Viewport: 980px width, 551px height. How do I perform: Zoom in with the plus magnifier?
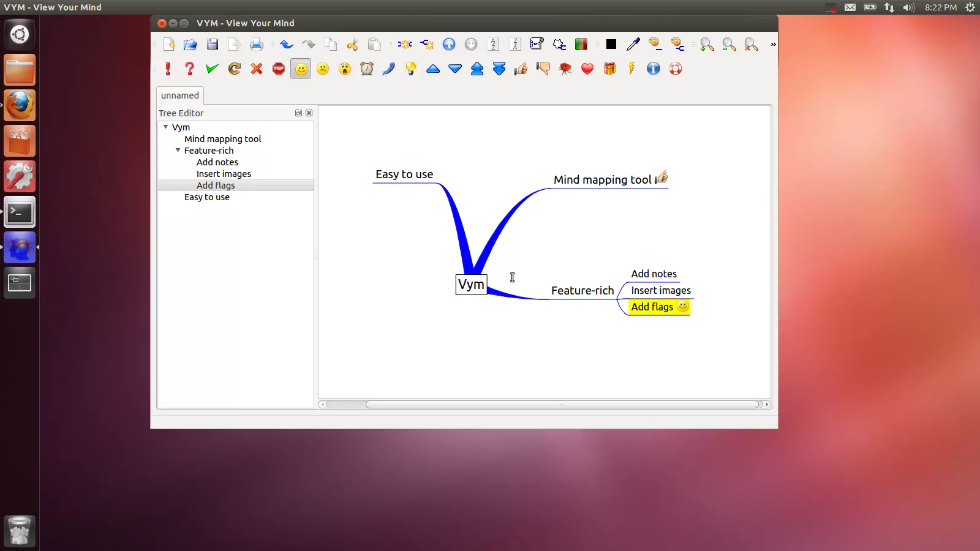point(707,44)
